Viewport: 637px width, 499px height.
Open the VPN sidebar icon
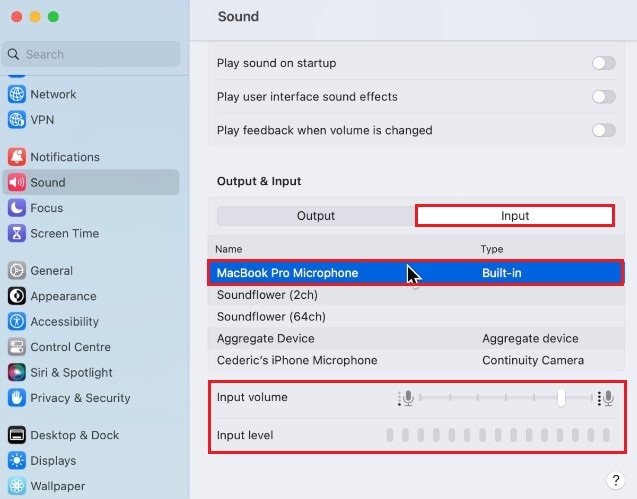(16, 120)
